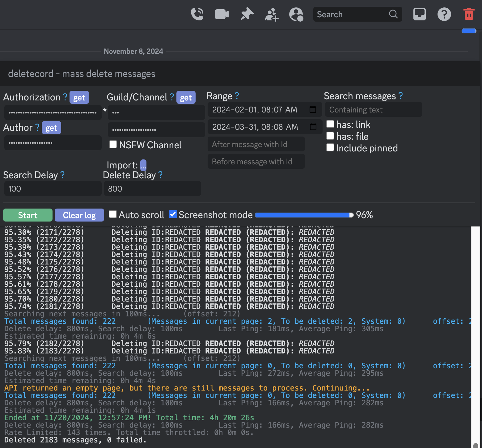Click the Authorization token field
This screenshot has height=448, width=482.
point(53,112)
